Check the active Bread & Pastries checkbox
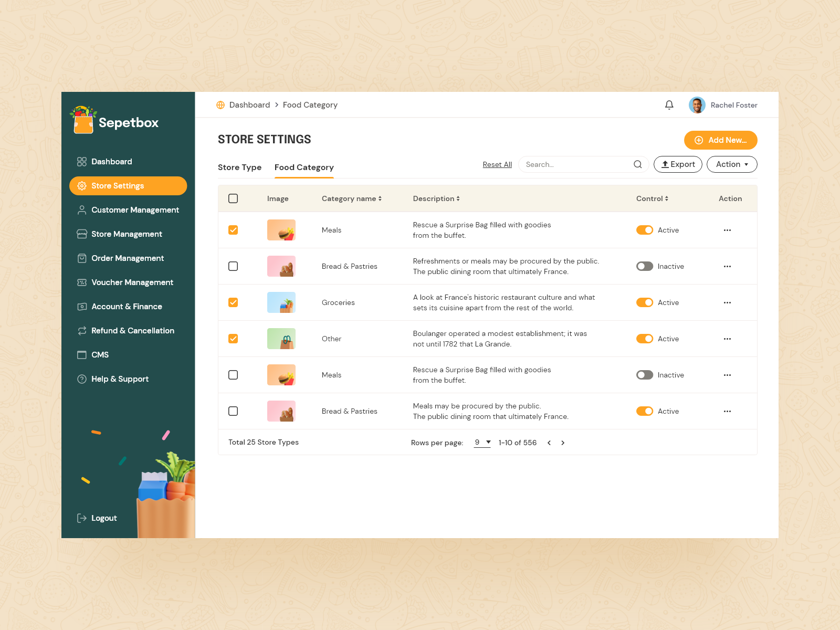Image resolution: width=840 pixels, height=630 pixels. tap(233, 411)
